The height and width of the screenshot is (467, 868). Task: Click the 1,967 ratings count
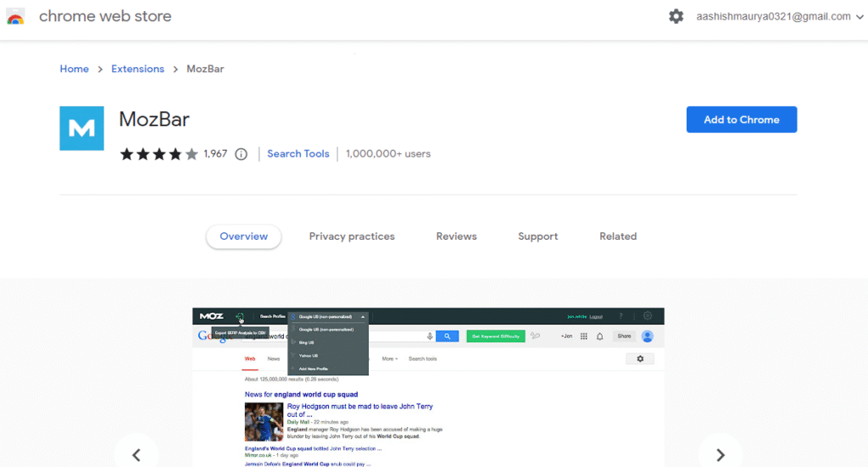click(215, 153)
